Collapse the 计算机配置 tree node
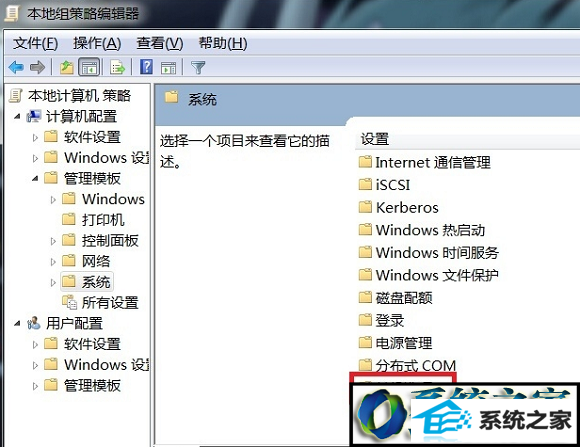580x447 pixels. [17, 116]
